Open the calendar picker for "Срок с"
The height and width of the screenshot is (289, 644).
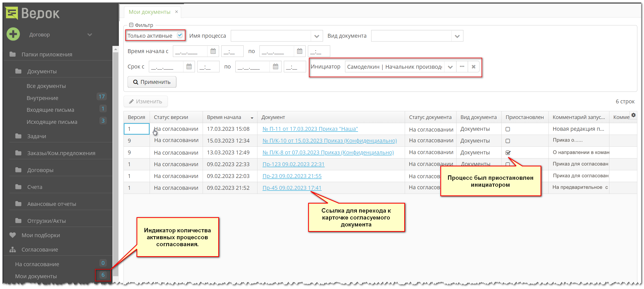189,66
